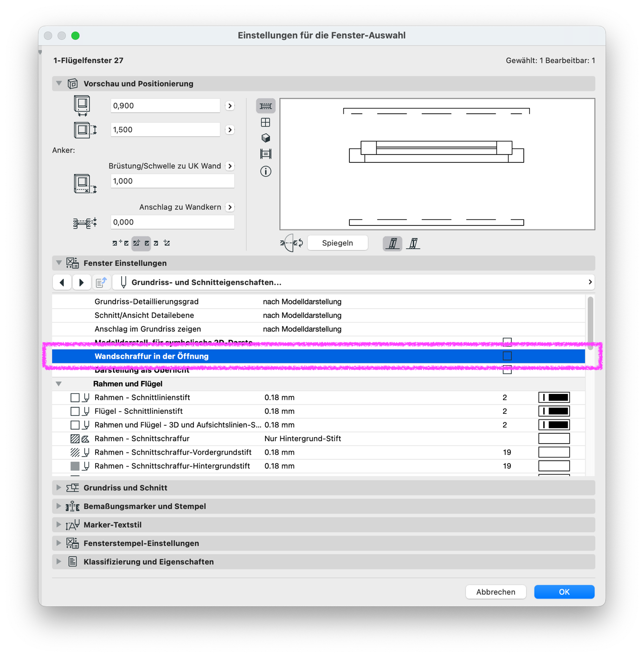Click the flip opening direction icon beside Spiegeln

coord(291,243)
